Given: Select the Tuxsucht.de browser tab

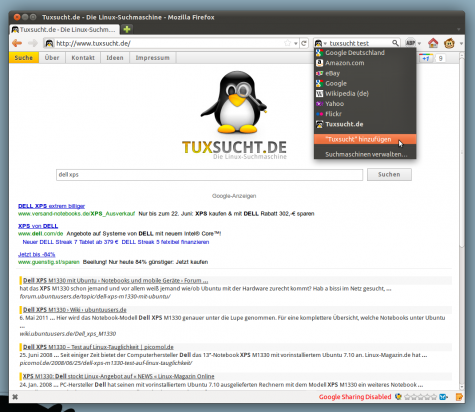Looking at the screenshot, I should point(64,29).
